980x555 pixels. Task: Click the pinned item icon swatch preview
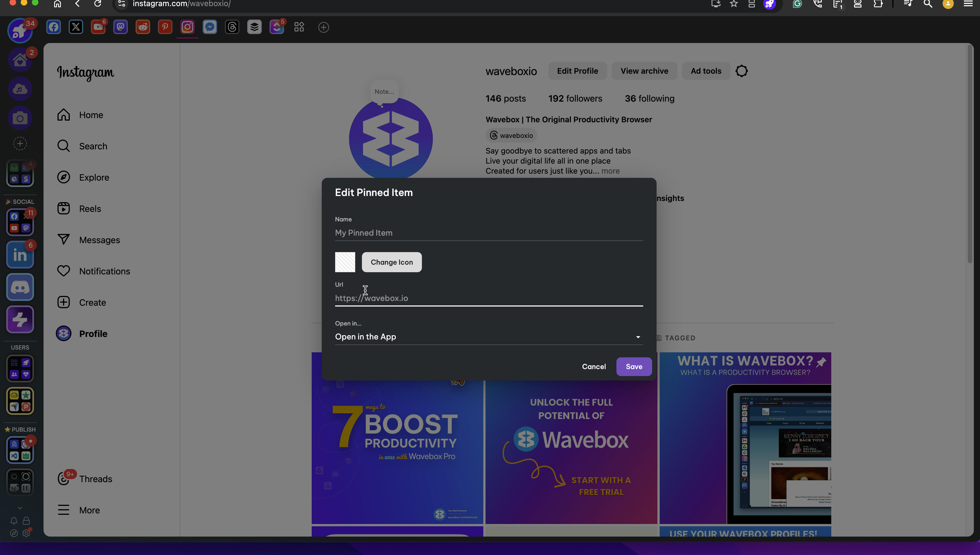point(345,262)
